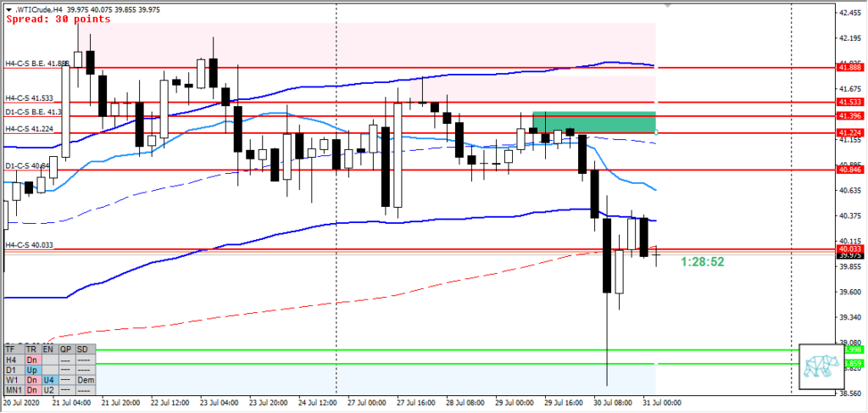Click the W1 'Dem' supply-demand cell
The width and height of the screenshot is (868, 413).
pos(83,381)
